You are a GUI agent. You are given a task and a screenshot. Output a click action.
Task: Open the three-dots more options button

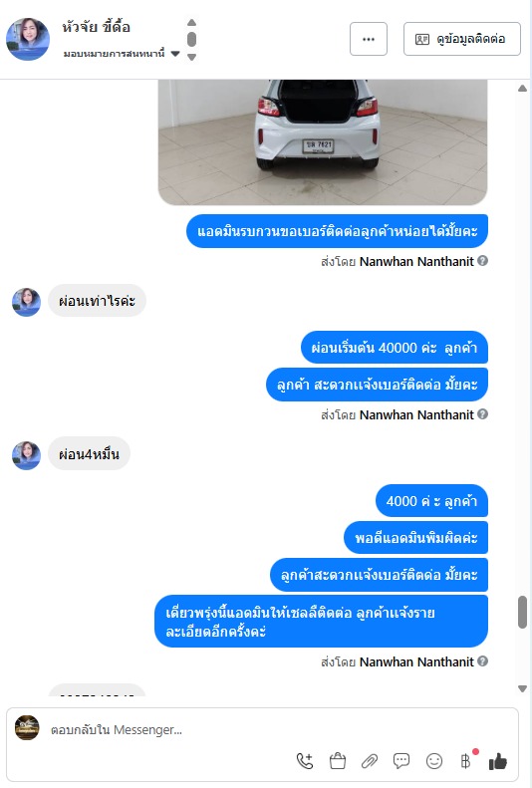click(x=369, y=39)
